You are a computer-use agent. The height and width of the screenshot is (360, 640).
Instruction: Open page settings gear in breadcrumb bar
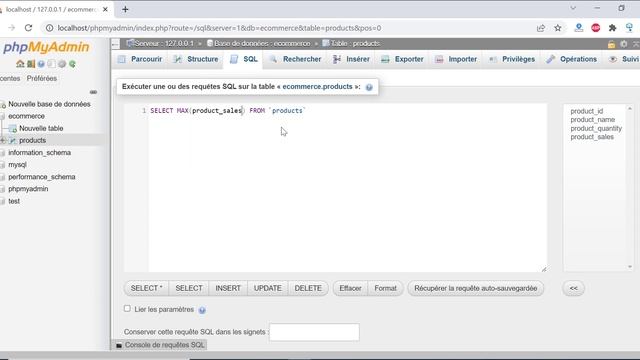pos(624,44)
